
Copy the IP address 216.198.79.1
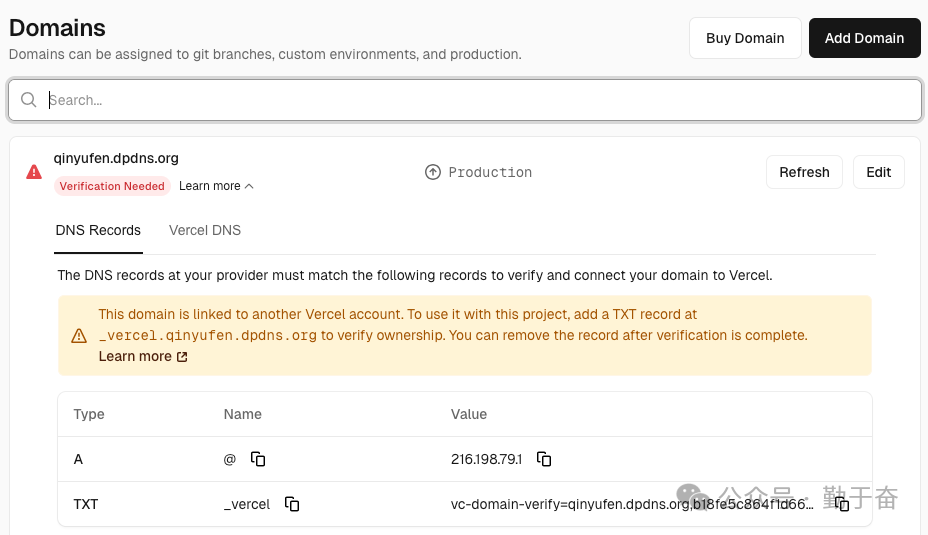point(544,459)
